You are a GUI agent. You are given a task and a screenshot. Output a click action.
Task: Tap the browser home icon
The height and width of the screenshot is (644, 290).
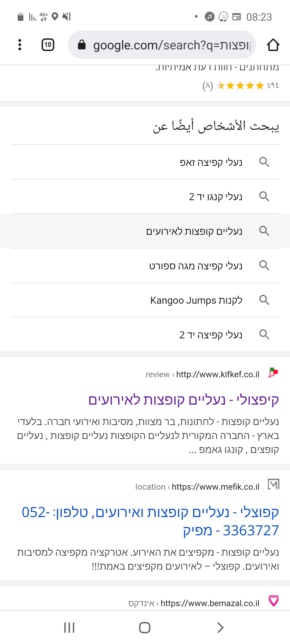click(273, 45)
